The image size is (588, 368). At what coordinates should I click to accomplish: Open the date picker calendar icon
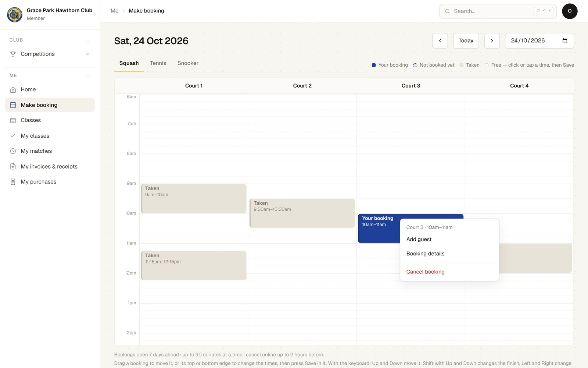565,41
